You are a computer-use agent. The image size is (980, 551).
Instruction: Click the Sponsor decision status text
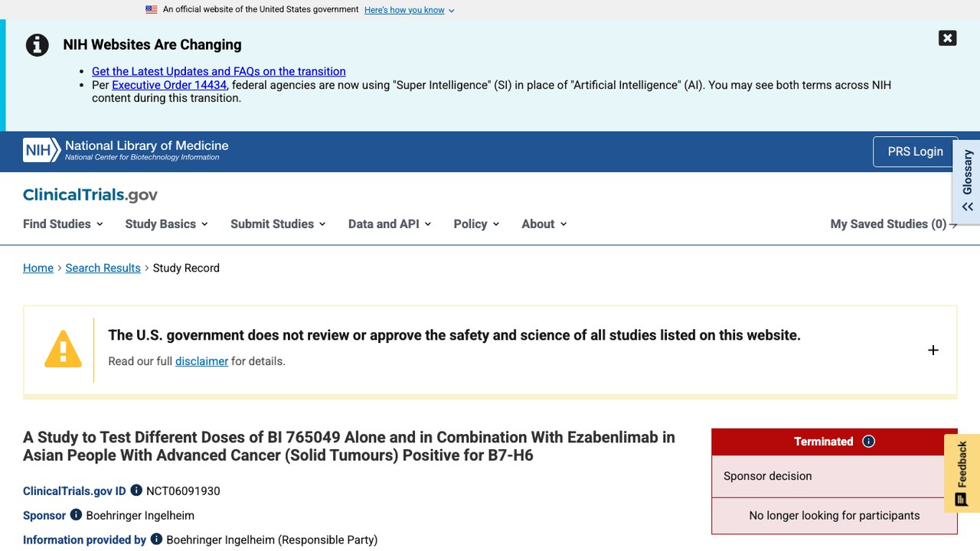[768, 476]
